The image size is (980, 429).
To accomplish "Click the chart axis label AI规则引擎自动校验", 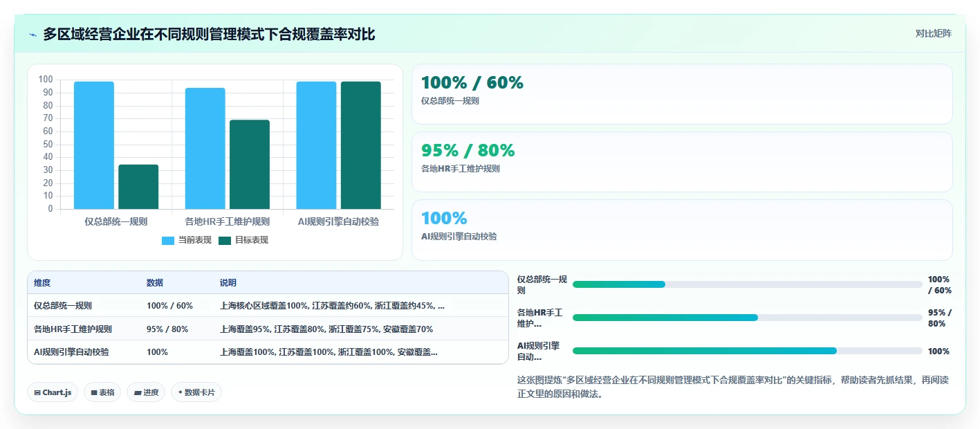I will point(339,221).
